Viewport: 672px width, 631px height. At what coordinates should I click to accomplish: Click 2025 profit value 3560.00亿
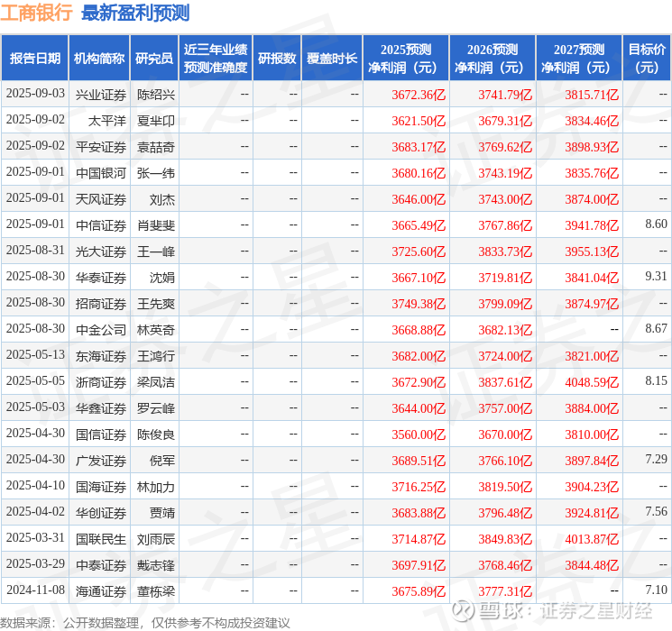click(419, 434)
